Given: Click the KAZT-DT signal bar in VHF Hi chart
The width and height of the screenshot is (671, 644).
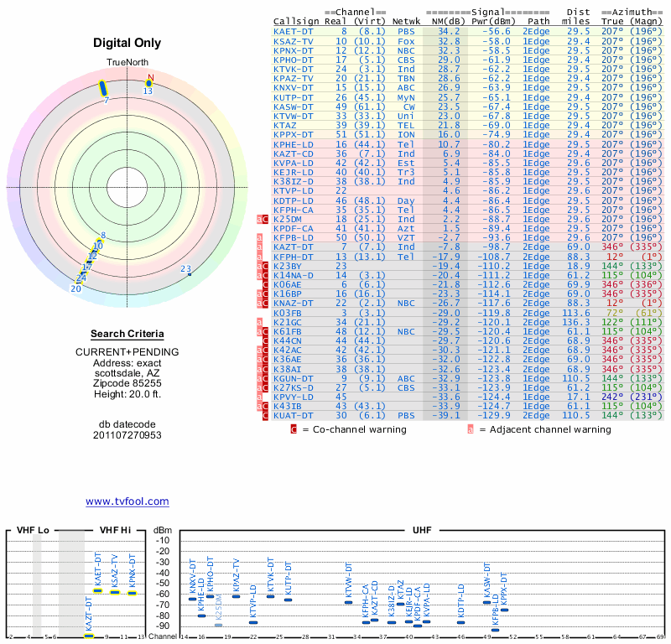Looking at the screenshot, I should click(89, 636).
